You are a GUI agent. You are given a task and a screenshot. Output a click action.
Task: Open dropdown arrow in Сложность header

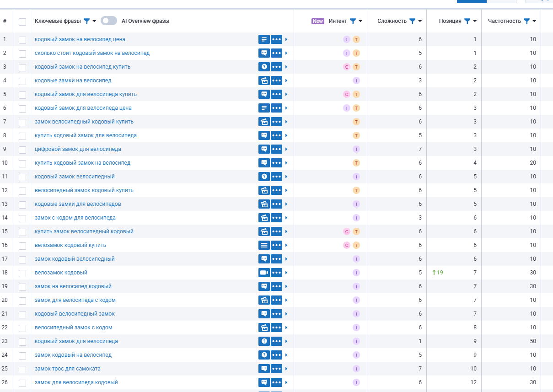420,21
